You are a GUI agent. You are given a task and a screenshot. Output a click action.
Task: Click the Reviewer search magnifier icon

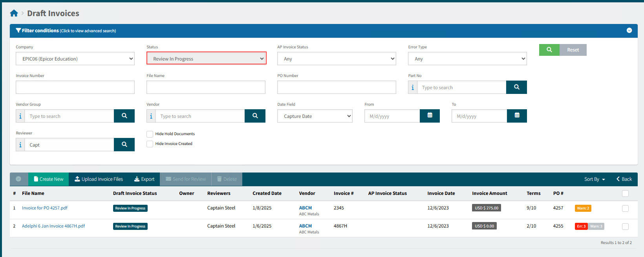tap(124, 145)
